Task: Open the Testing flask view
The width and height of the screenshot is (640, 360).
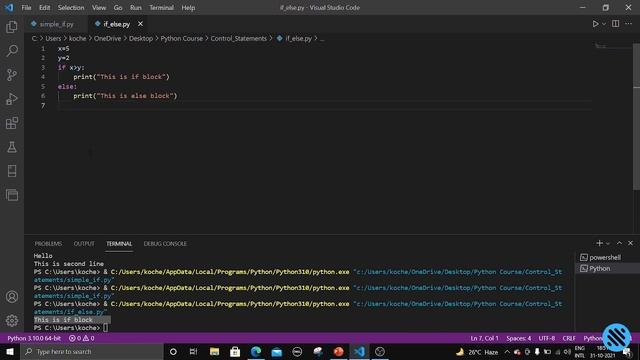Action: click(12, 147)
